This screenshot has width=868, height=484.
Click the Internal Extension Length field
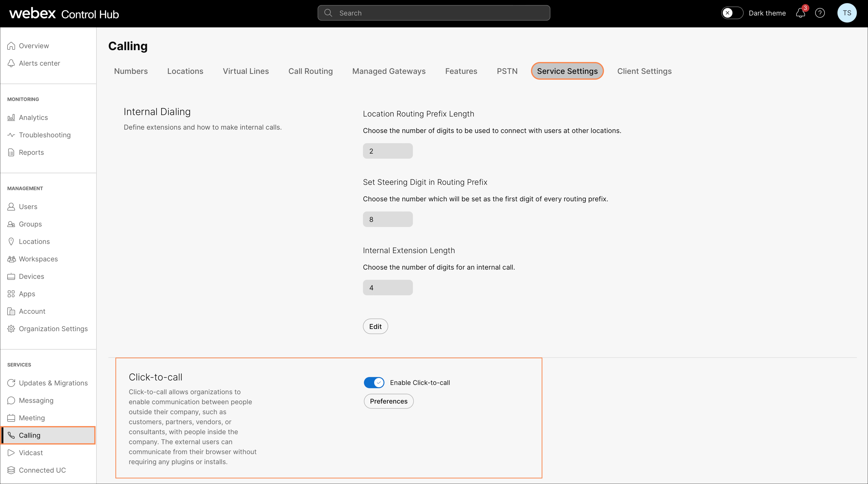(388, 288)
